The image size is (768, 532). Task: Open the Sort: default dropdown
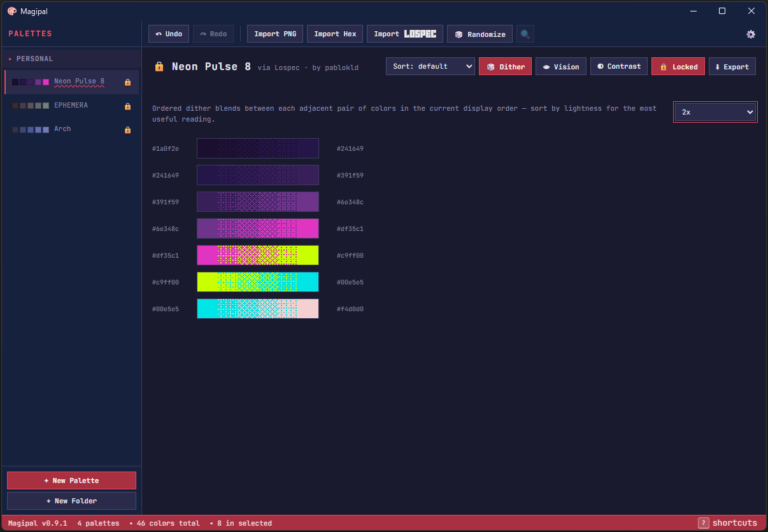(430, 66)
